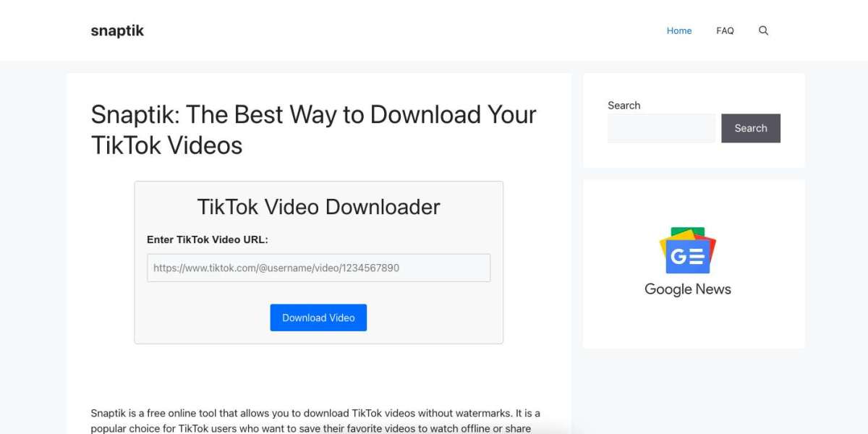Viewport: 868px width, 434px height.
Task: Click the 'Google News' caption text
Action: tap(688, 289)
